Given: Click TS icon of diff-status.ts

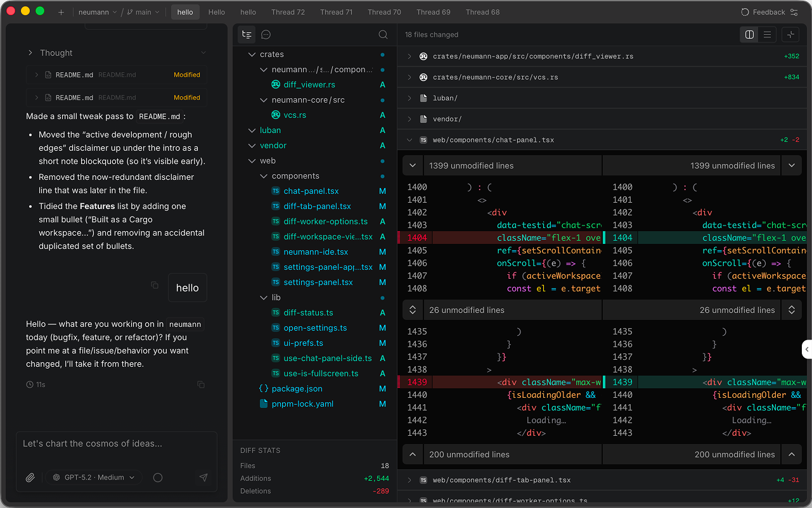Looking at the screenshot, I should [x=276, y=313].
